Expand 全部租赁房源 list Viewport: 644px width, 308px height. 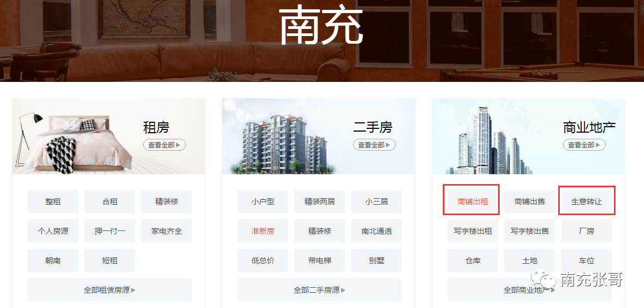(110, 290)
